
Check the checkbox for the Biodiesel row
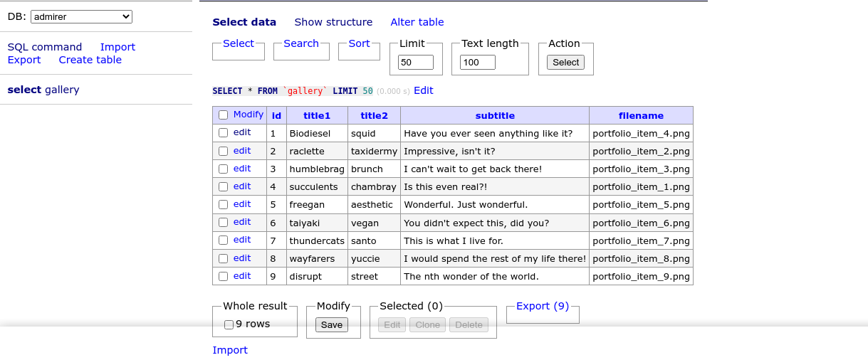(x=224, y=132)
